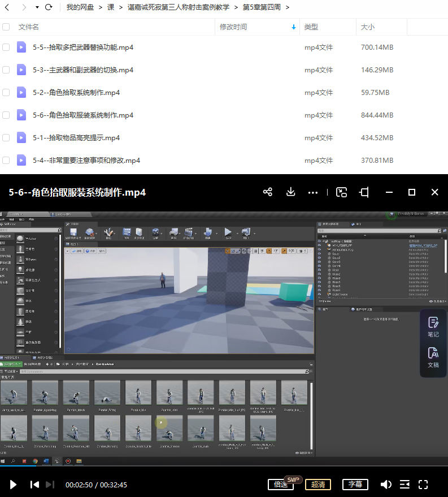Toggle 字幕 subtitles button
The height and width of the screenshot is (497, 448).
355,485
